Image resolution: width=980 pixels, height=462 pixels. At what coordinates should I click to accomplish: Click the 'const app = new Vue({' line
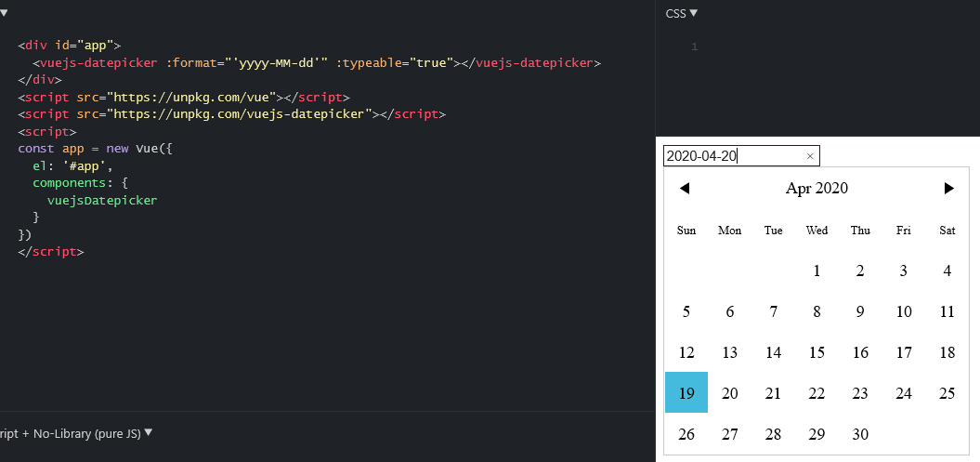95,149
